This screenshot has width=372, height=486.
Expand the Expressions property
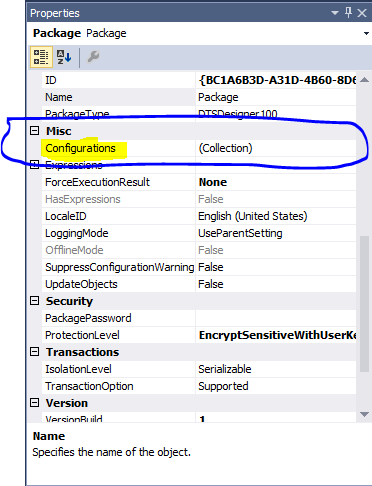(35, 165)
